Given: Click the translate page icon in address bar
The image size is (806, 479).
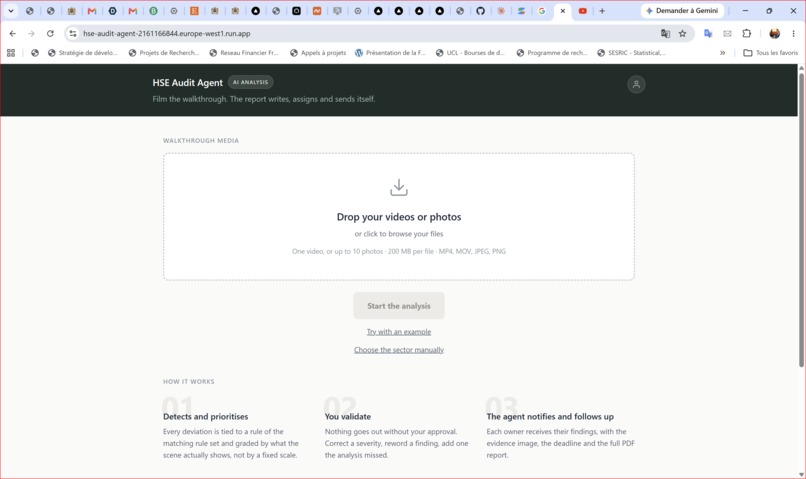Looking at the screenshot, I should pos(665,33).
